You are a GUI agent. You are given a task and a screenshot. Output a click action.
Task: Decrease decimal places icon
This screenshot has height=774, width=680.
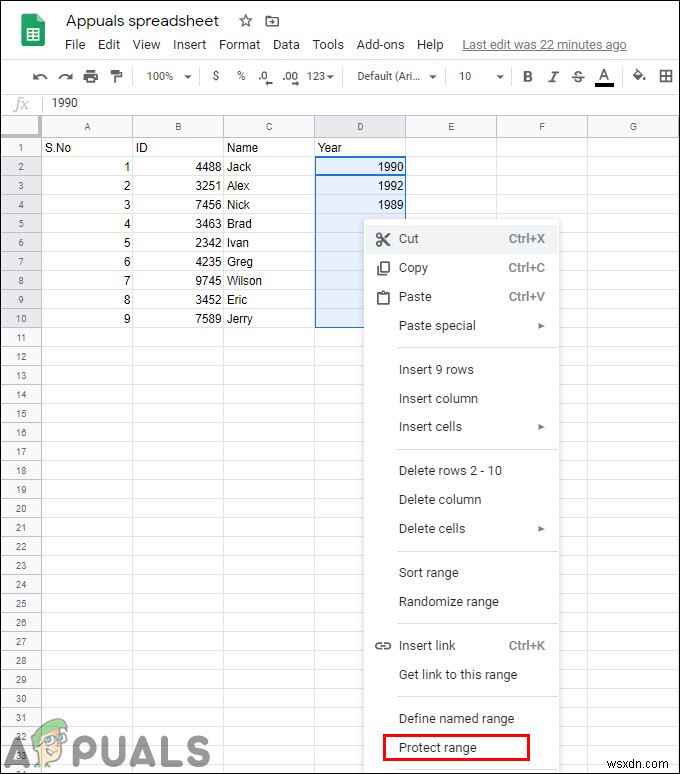point(265,77)
